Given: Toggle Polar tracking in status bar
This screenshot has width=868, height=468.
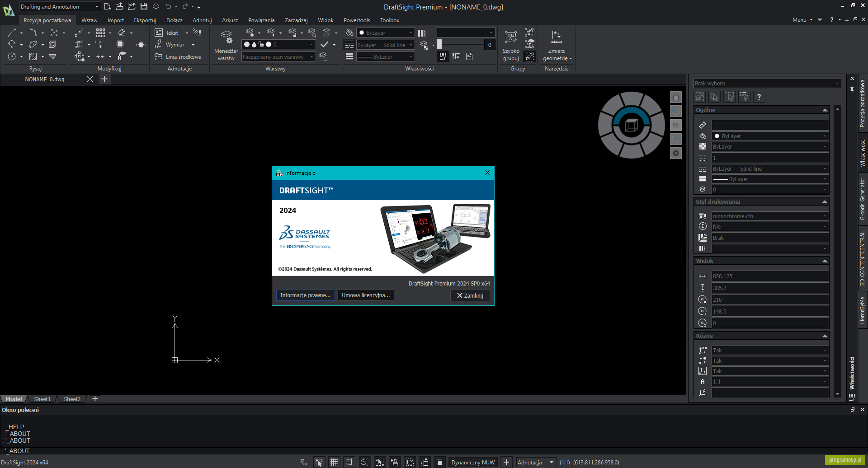Looking at the screenshot, I should point(364,462).
